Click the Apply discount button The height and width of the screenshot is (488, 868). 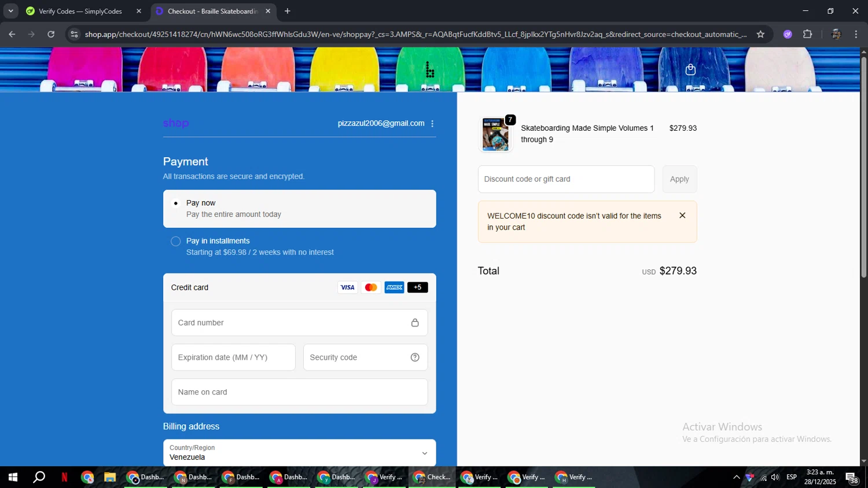679,179
